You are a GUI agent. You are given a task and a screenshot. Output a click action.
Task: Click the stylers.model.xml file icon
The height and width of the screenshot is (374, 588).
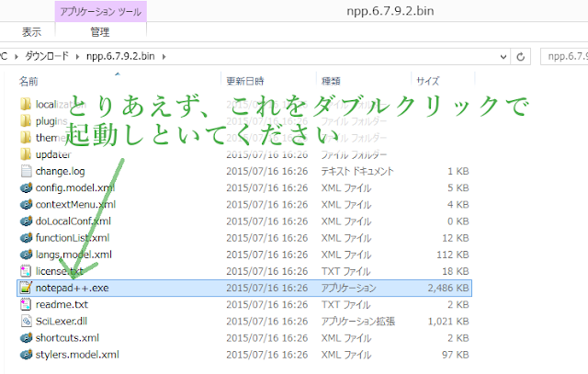26,355
